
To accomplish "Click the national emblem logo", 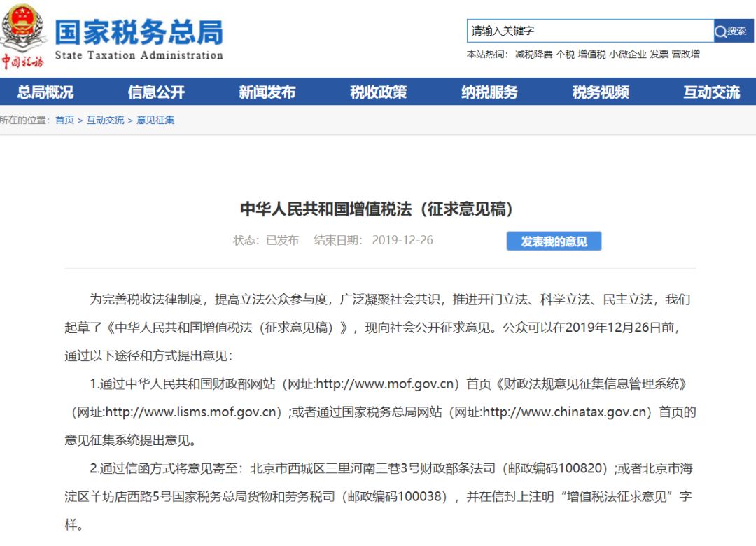I will pyautogui.click(x=22, y=26).
